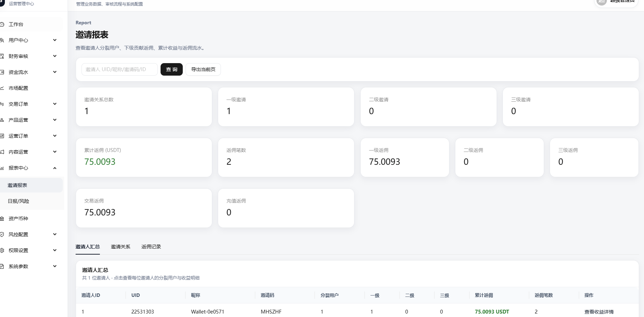
Task: Click the 系统参数 document icon
Action: [x=2, y=266]
